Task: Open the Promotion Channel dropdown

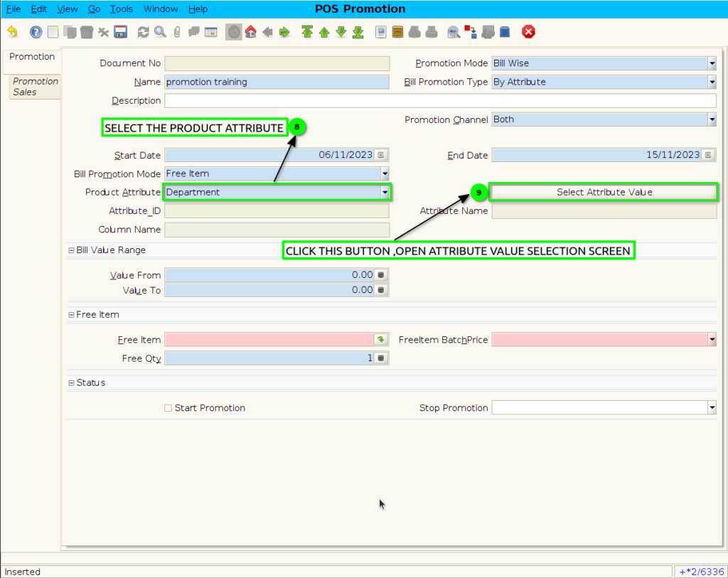Action: pyautogui.click(x=712, y=119)
